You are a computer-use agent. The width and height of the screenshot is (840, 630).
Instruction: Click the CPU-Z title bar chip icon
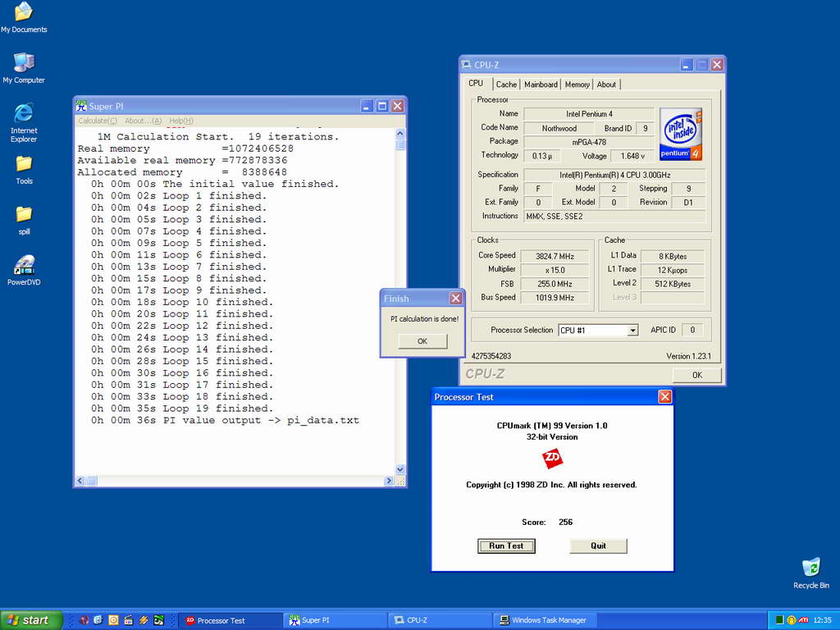[x=467, y=65]
